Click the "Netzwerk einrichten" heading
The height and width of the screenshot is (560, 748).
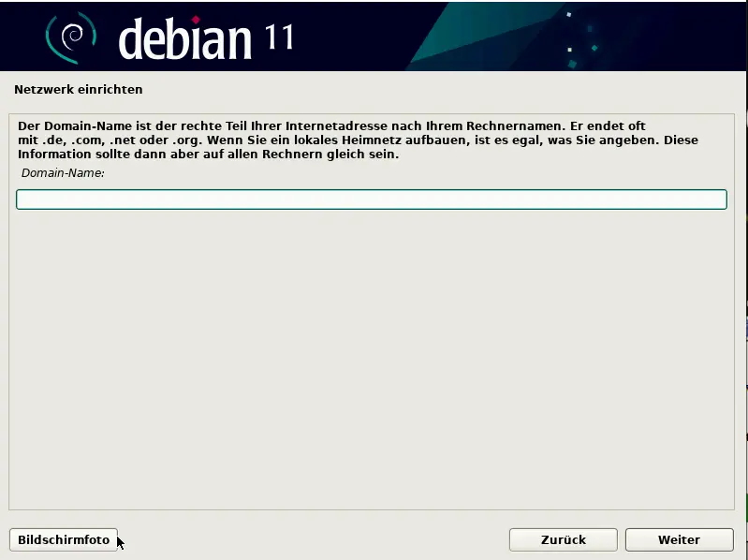tap(79, 90)
